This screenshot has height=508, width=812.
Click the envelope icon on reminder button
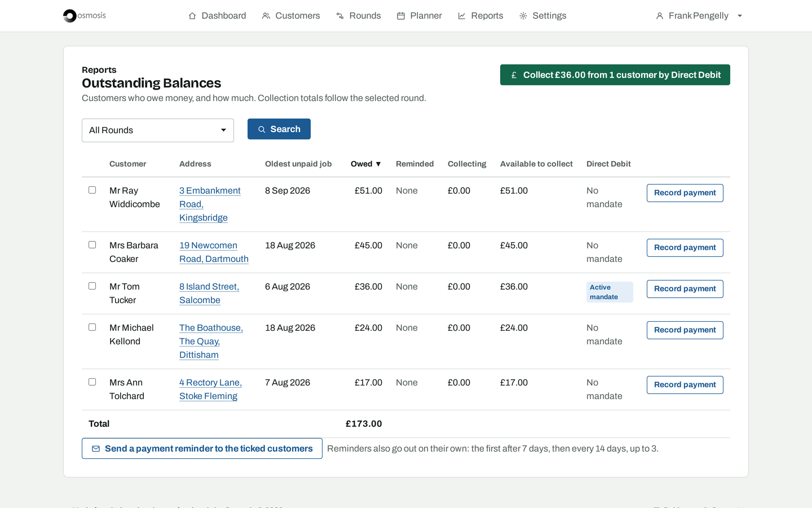pos(96,449)
